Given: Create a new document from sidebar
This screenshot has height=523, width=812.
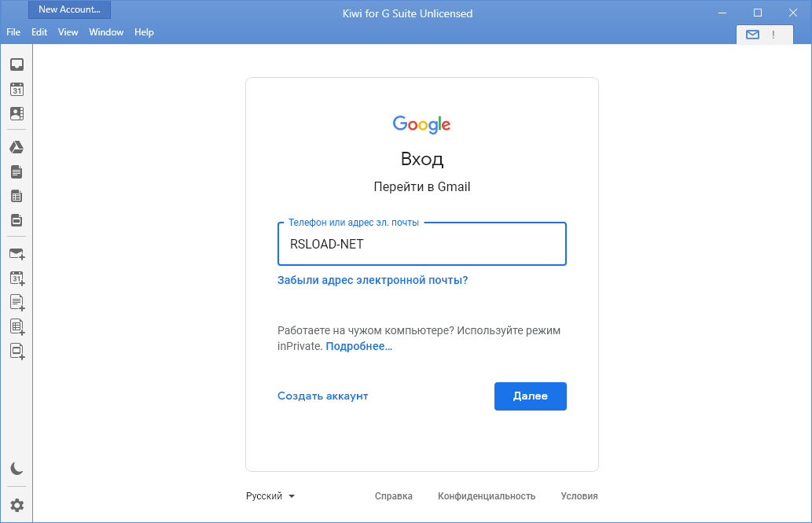Looking at the screenshot, I should (x=17, y=302).
